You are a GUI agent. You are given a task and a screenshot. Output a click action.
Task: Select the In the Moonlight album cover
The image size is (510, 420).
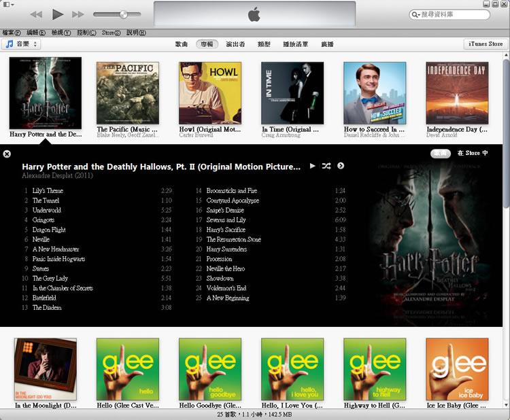(x=46, y=369)
